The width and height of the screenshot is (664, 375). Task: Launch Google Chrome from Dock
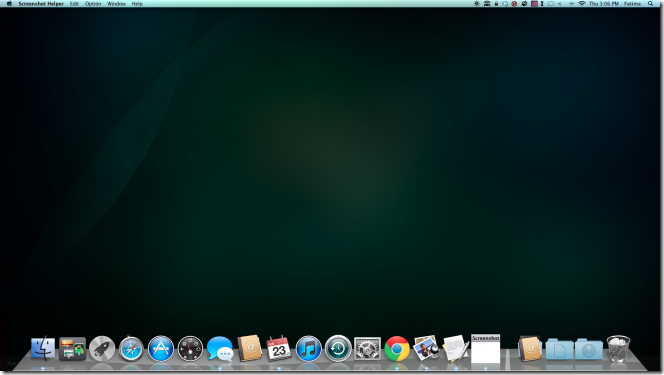tap(397, 349)
